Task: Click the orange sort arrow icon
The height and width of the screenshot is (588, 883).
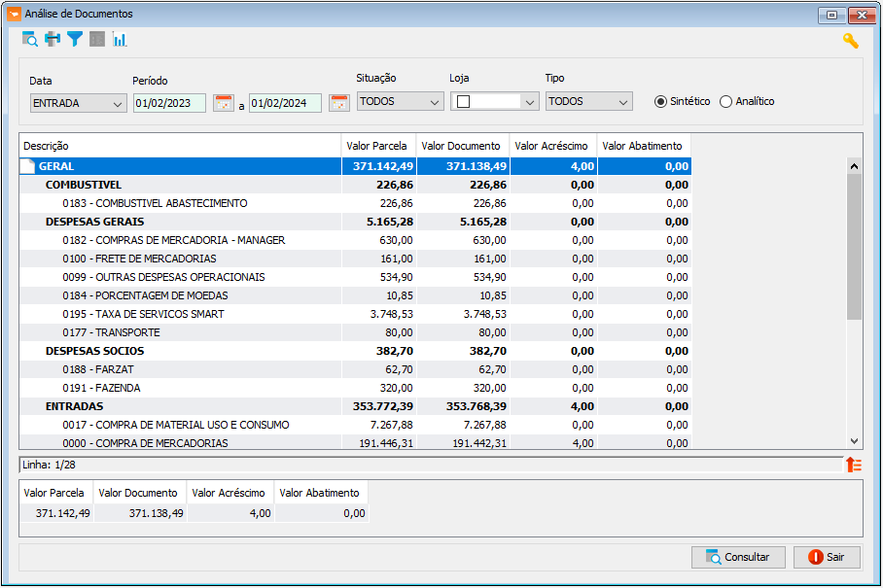Action: (854, 465)
